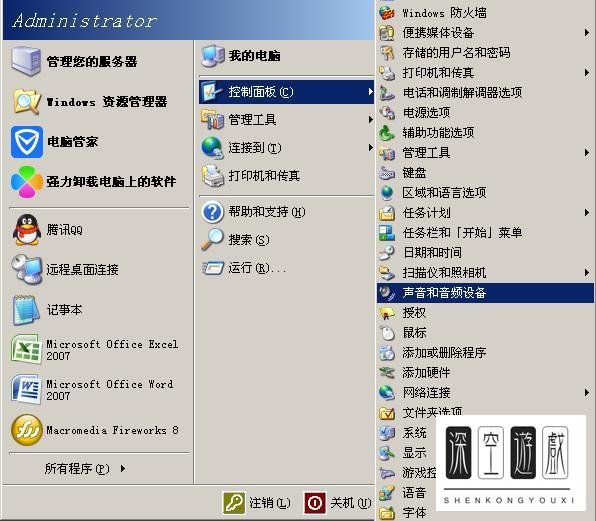Click 关机(U) shut down button
The width and height of the screenshot is (596, 521).
(x=338, y=503)
